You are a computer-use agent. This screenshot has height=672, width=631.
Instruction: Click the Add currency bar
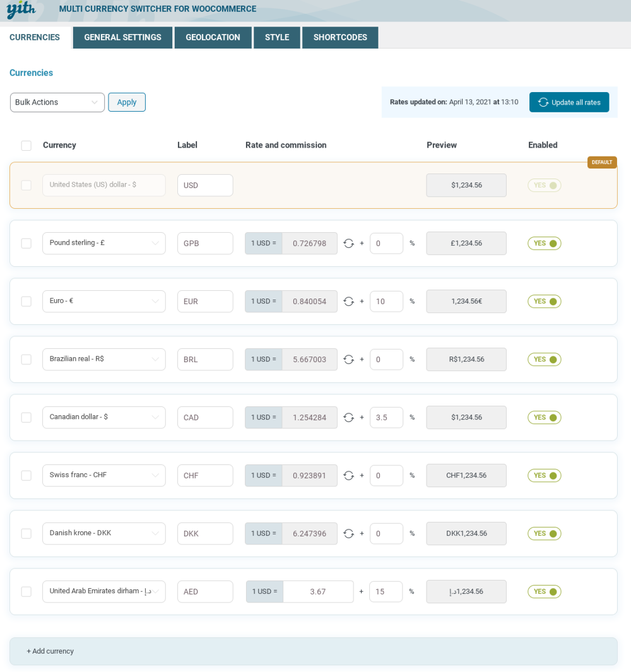(313, 651)
